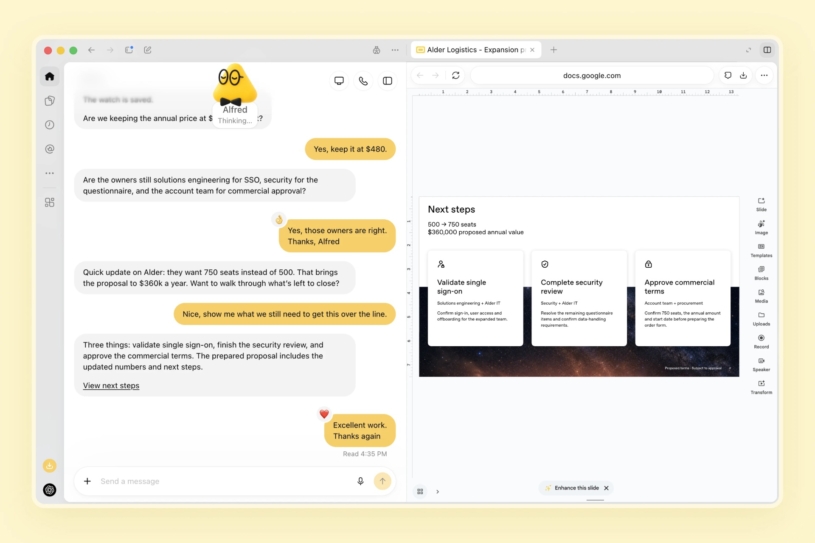Go back with the chat window back arrow
Image resolution: width=815 pixels, height=543 pixels.
[x=91, y=50]
